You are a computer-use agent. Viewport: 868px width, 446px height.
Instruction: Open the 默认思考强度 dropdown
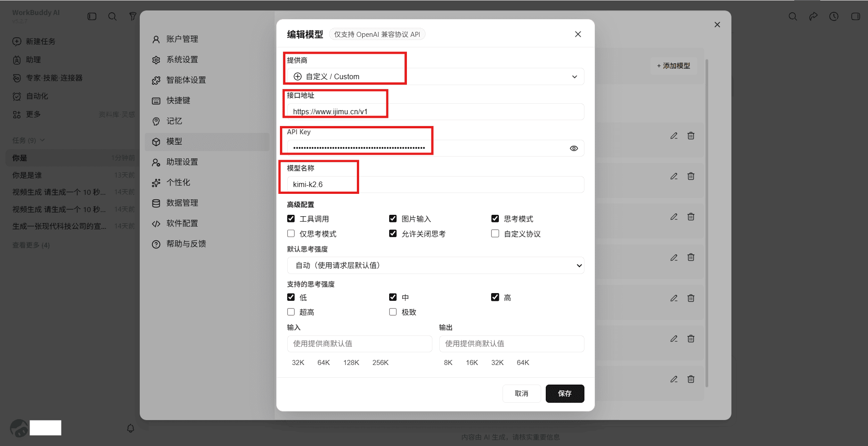click(435, 265)
